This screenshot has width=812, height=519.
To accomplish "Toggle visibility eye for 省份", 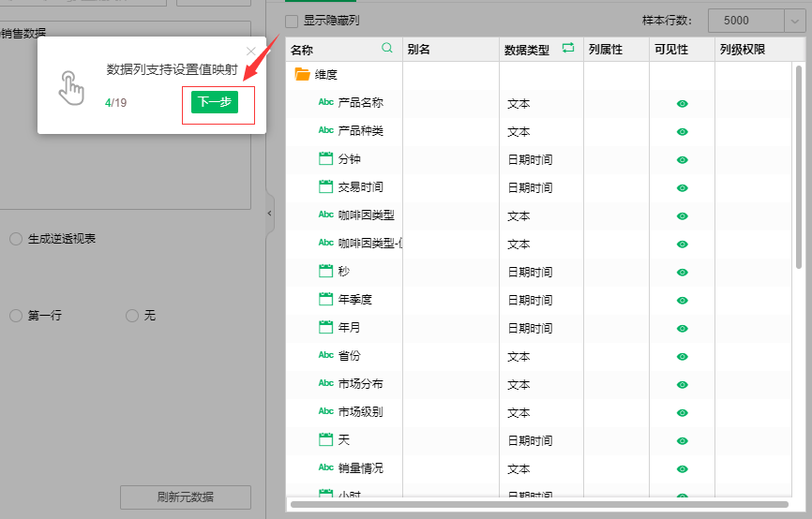I will coord(682,357).
